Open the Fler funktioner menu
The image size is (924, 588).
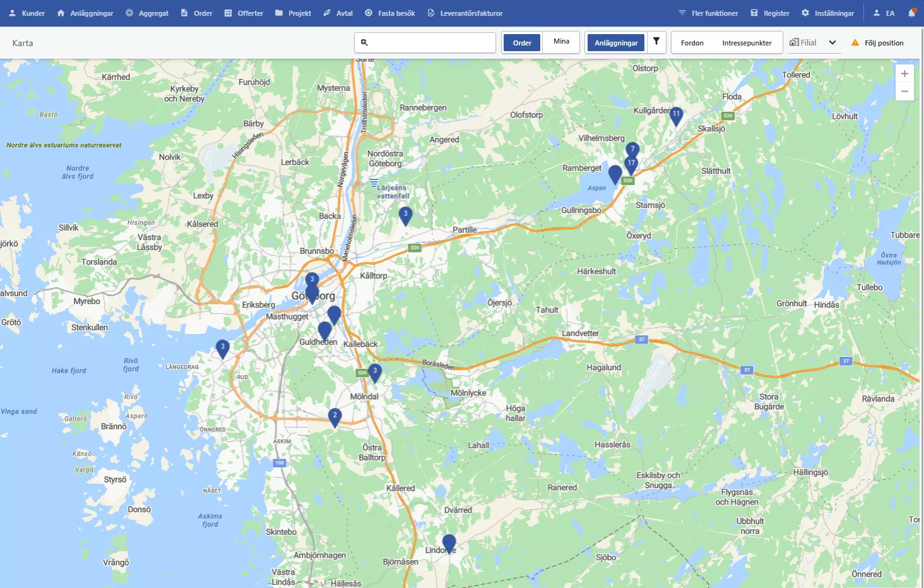click(708, 13)
